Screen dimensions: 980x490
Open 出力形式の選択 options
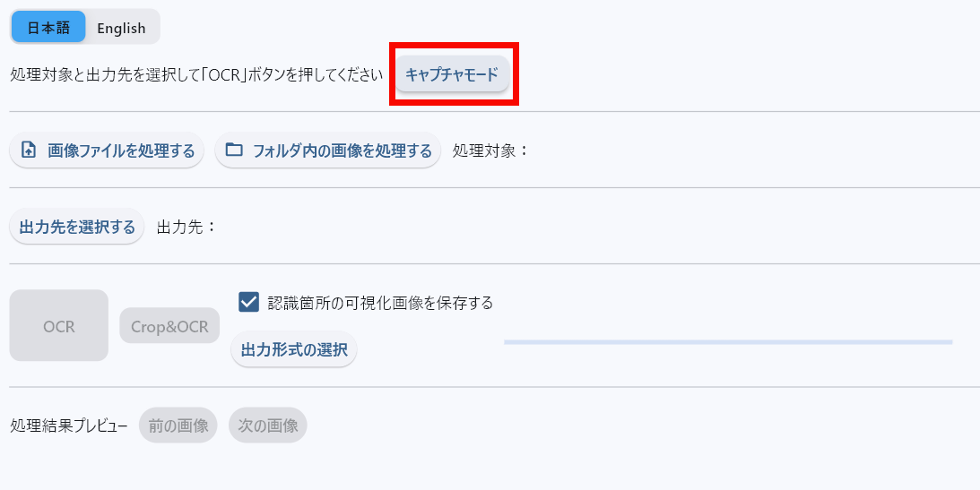[x=294, y=349]
